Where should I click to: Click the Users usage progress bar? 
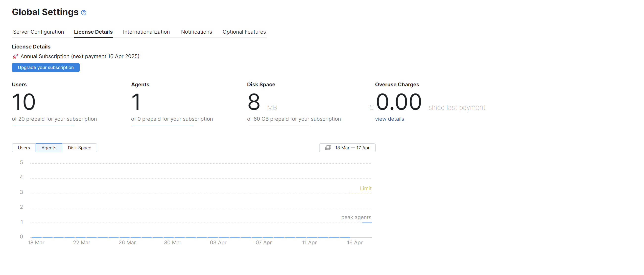coord(43,126)
